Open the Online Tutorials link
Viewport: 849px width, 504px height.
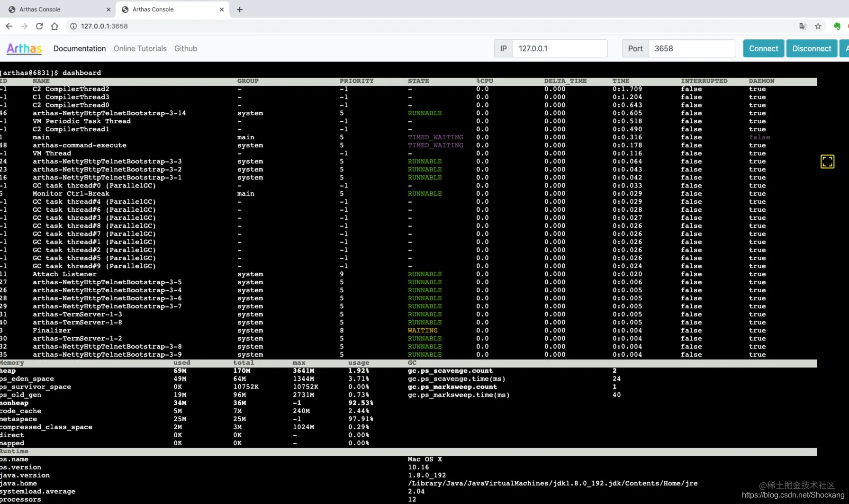tap(140, 48)
